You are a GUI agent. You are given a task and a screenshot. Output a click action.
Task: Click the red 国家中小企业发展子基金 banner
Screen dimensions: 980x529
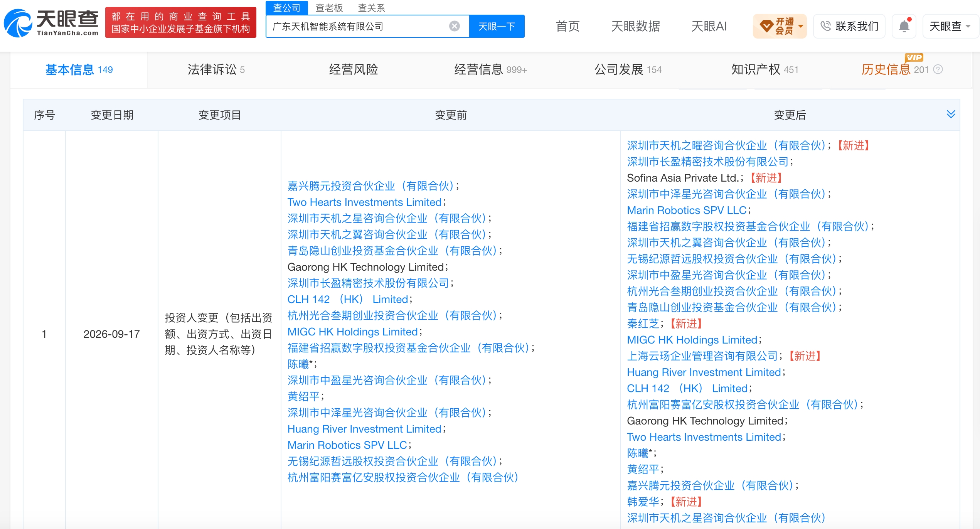[x=181, y=22]
